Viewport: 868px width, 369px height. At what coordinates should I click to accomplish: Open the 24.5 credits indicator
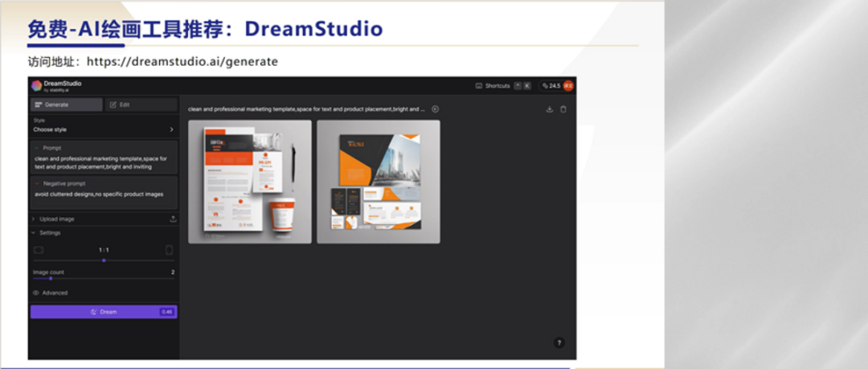point(551,86)
